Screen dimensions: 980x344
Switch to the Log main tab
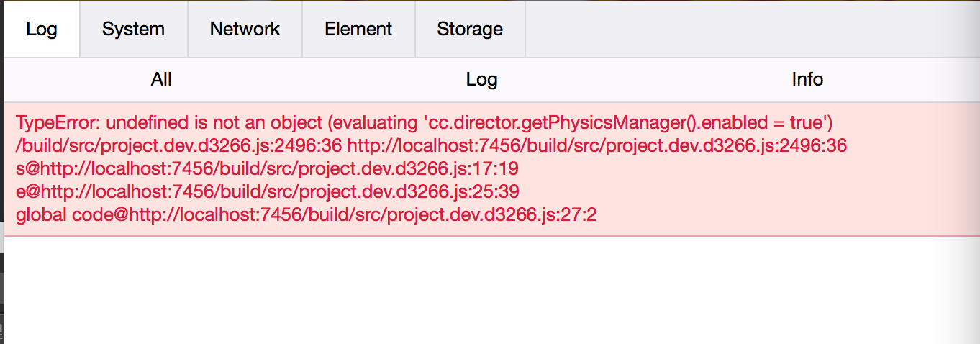(x=42, y=30)
